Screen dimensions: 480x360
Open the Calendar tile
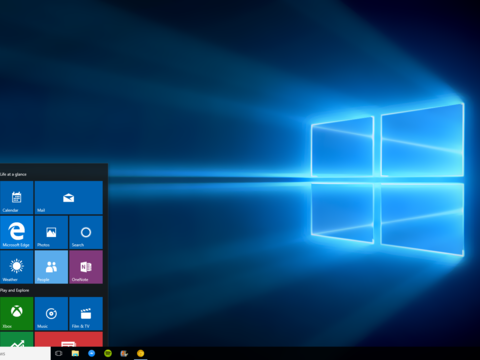point(16,197)
